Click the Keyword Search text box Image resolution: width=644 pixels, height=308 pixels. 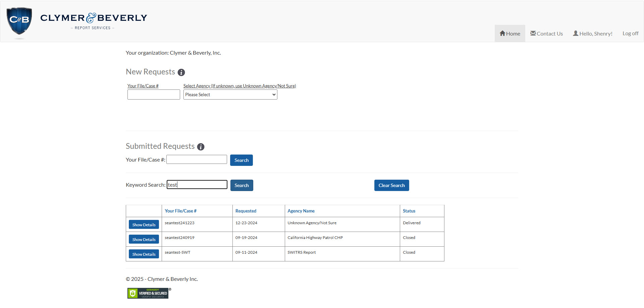coord(197,184)
